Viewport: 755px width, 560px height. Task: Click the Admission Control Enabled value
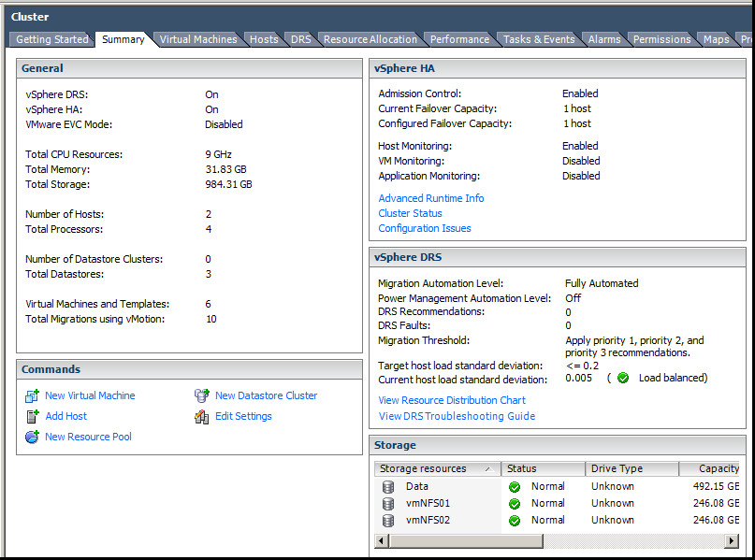click(x=580, y=93)
